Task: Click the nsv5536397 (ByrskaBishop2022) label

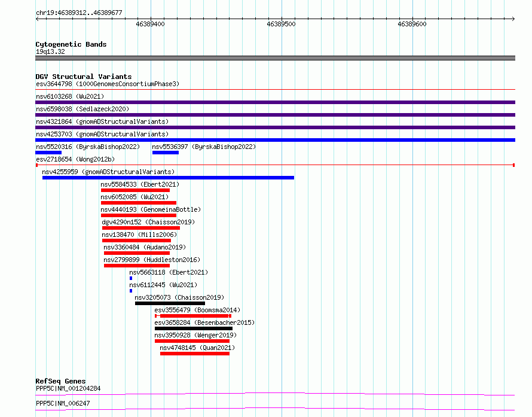Action: point(204,147)
